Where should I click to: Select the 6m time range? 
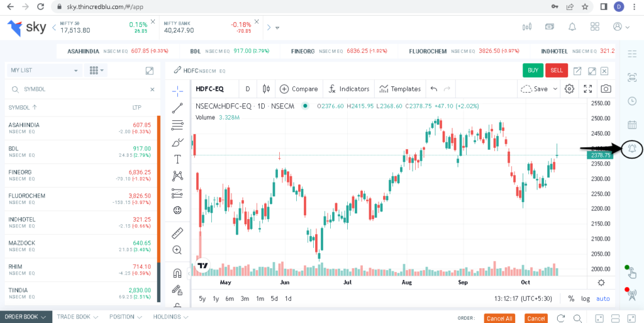click(x=230, y=298)
